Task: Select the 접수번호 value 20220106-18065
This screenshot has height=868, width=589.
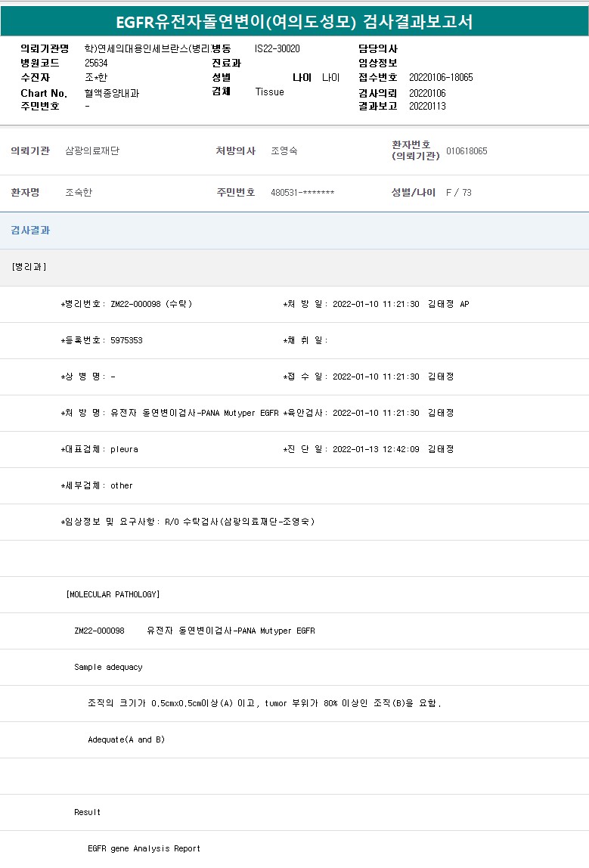Action: [441, 77]
